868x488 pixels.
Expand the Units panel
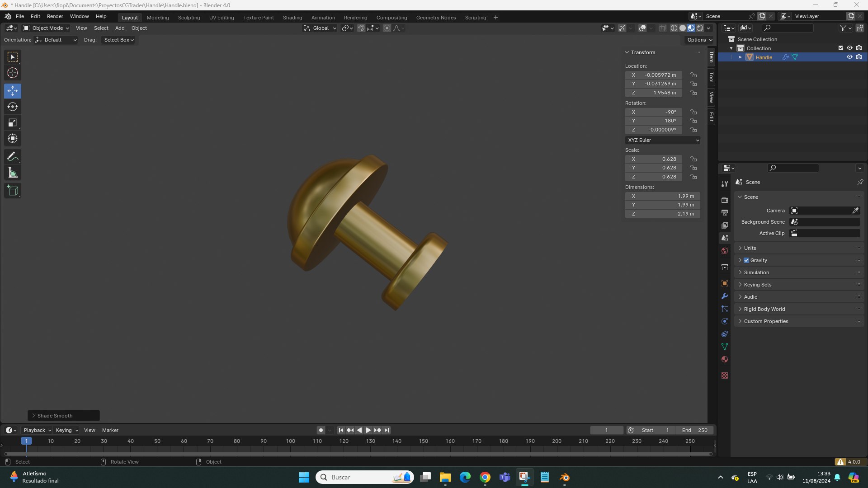[x=750, y=248]
